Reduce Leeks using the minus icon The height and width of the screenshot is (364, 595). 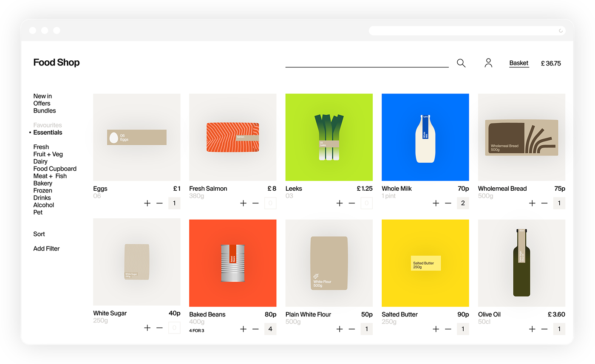(352, 203)
